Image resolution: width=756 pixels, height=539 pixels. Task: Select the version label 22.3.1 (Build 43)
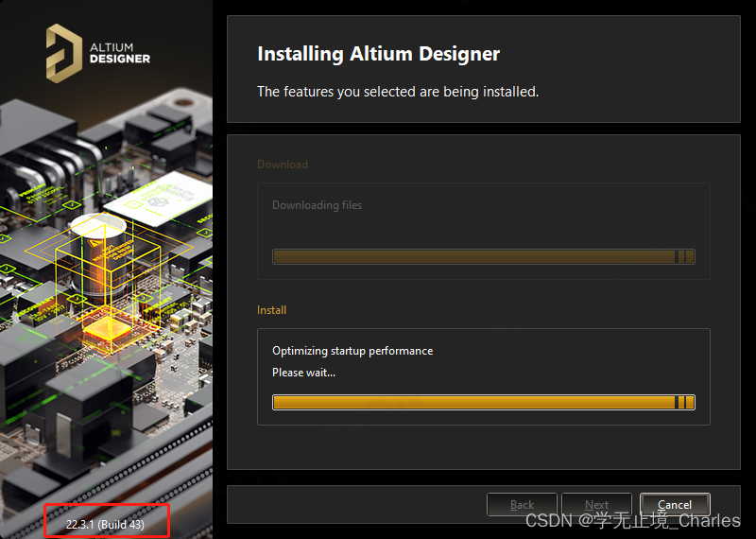(105, 524)
